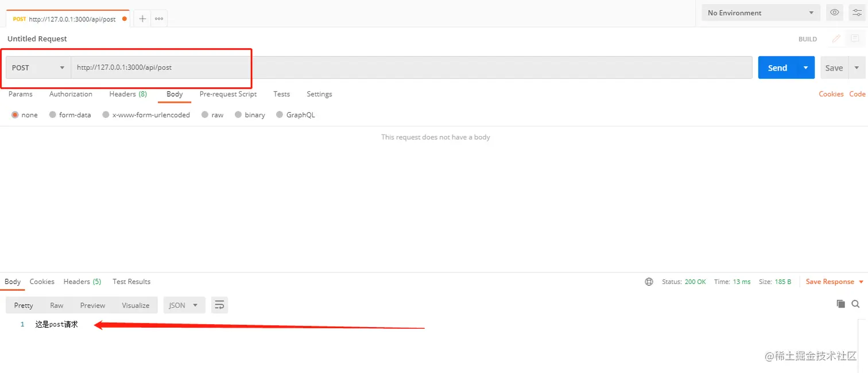Click the environment quick look eye icon
The image size is (868, 373).
[834, 13]
